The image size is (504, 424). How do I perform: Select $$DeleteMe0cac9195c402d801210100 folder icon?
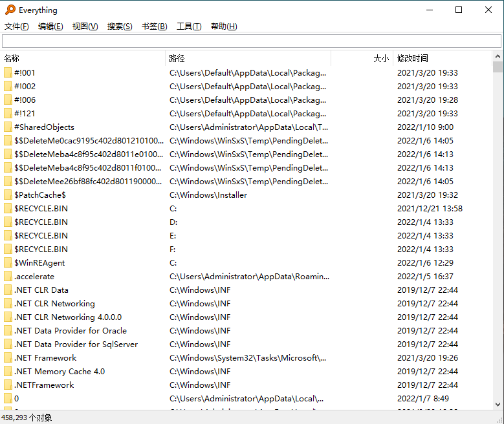click(x=8, y=141)
